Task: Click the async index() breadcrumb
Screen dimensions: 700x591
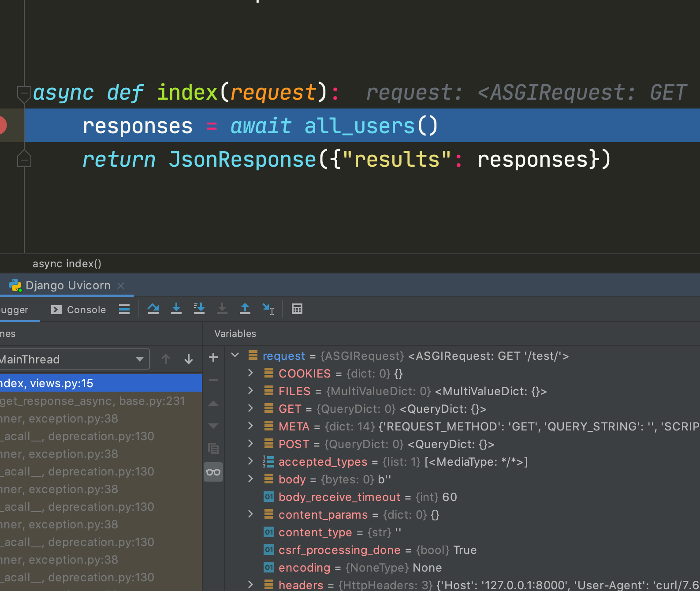Action: click(x=67, y=264)
